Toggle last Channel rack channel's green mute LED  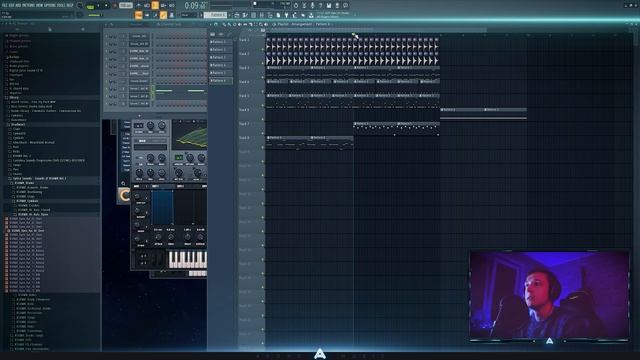click(x=107, y=104)
